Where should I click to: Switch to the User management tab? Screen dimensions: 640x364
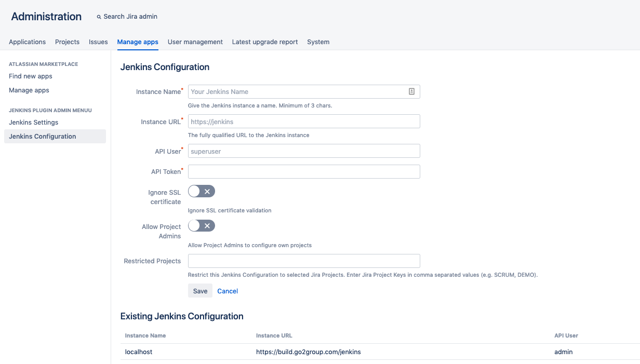(195, 42)
